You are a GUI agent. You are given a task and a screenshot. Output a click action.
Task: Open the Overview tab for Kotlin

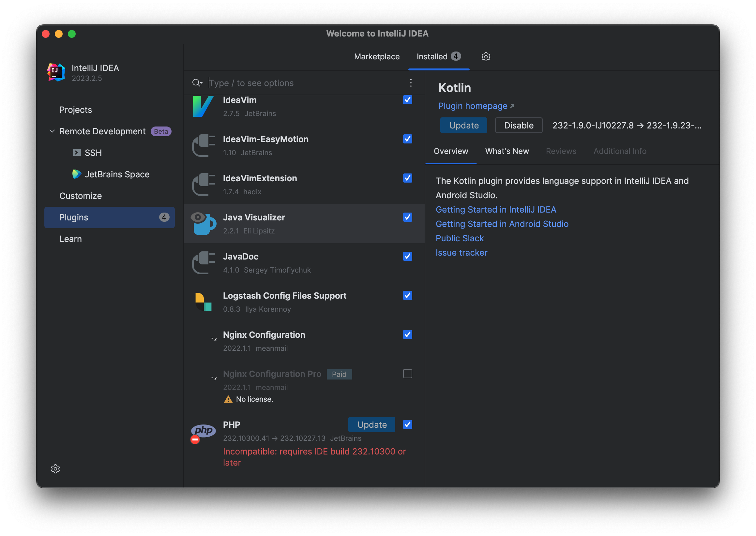451,151
